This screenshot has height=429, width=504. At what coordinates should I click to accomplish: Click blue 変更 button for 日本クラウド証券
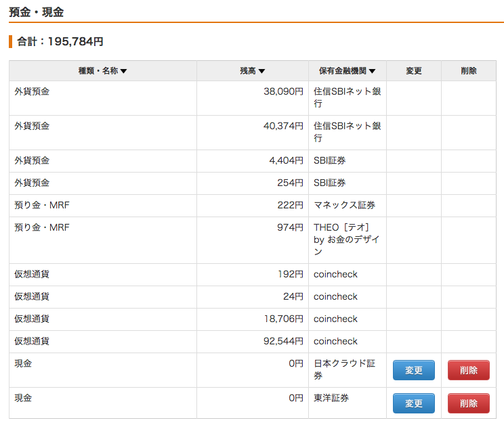(x=414, y=370)
